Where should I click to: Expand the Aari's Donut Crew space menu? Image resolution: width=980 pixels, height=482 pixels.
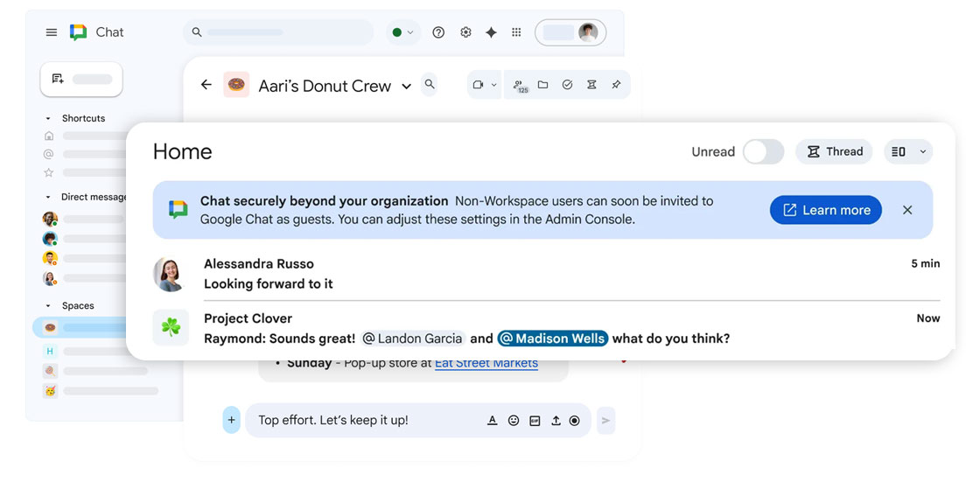[406, 87]
